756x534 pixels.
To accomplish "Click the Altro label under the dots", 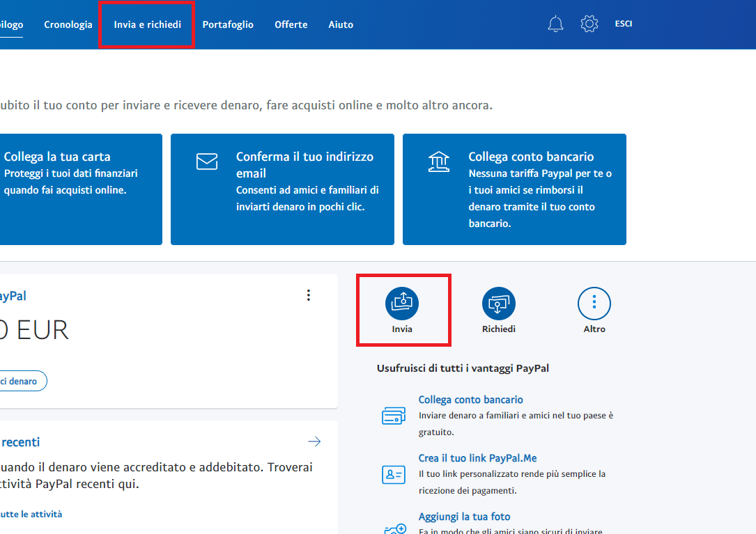I will pyautogui.click(x=594, y=329).
